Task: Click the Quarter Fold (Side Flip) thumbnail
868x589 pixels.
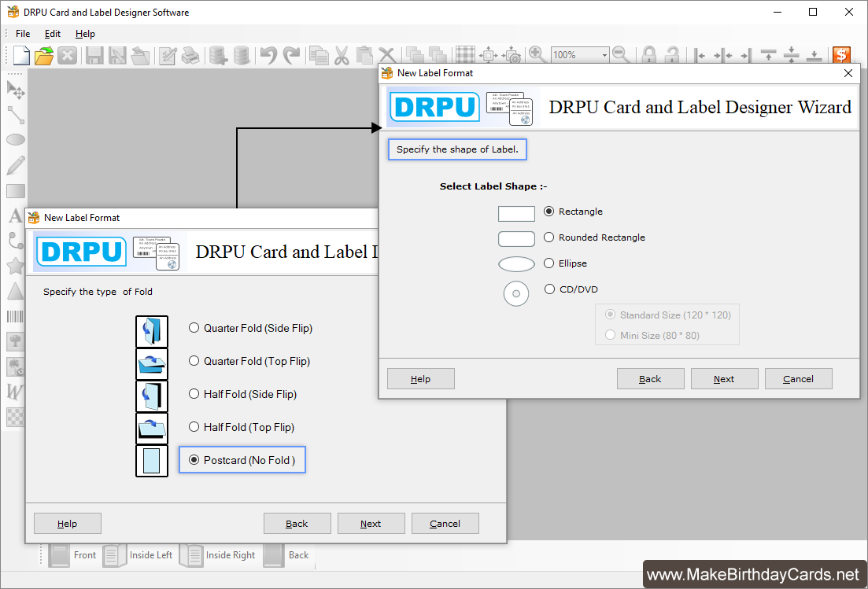Action: [152, 332]
